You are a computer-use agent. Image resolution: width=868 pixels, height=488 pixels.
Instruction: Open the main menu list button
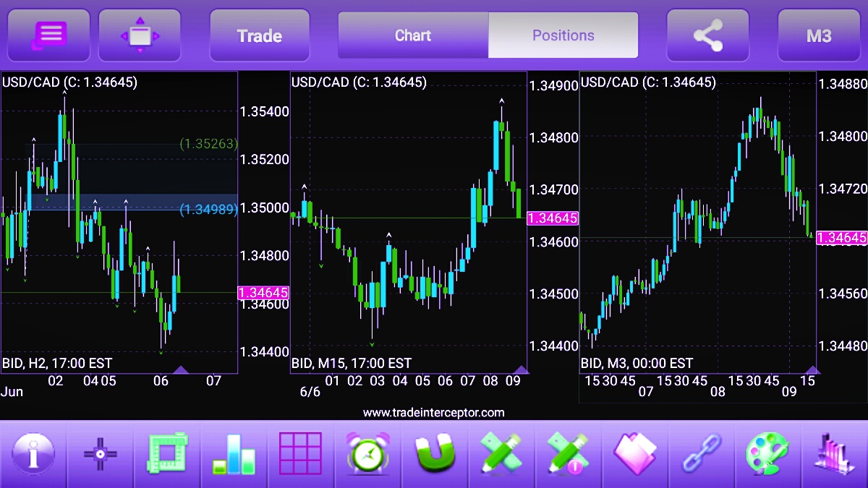(x=49, y=35)
